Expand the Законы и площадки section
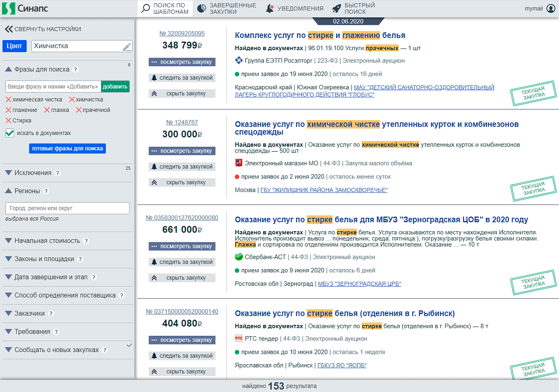Screen dimensions: 559x392 click(x=8, y=259)
